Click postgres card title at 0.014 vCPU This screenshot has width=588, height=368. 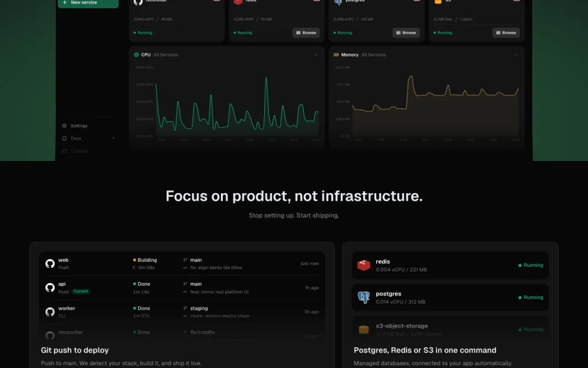coord(389,294)
